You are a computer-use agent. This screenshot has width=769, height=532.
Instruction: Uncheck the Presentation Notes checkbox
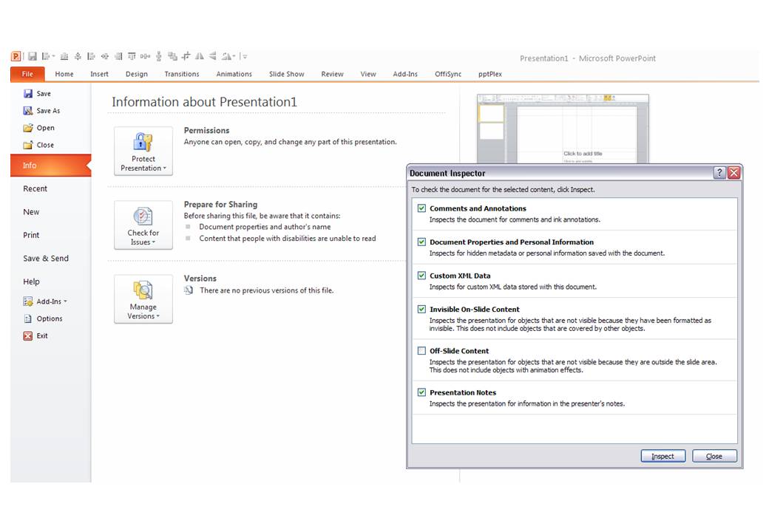[x=421, y=392]
